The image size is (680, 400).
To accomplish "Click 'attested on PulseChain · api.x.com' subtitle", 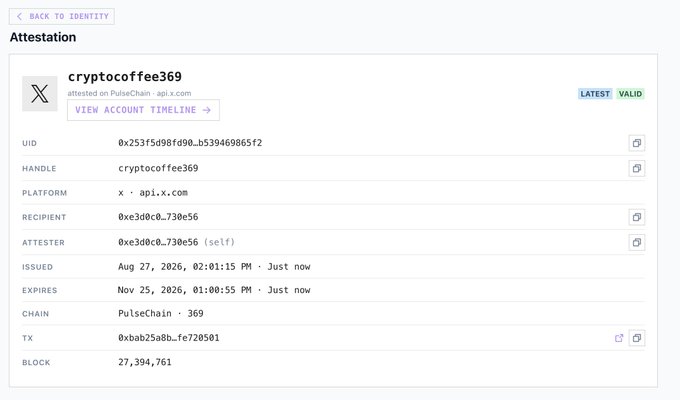I will click(129, 93).
